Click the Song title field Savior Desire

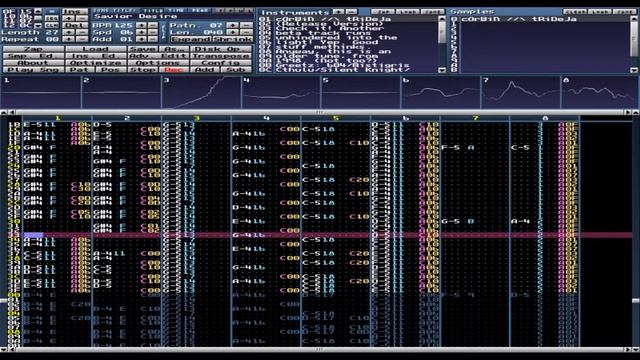pyautogui.click(x=173, y=16)
